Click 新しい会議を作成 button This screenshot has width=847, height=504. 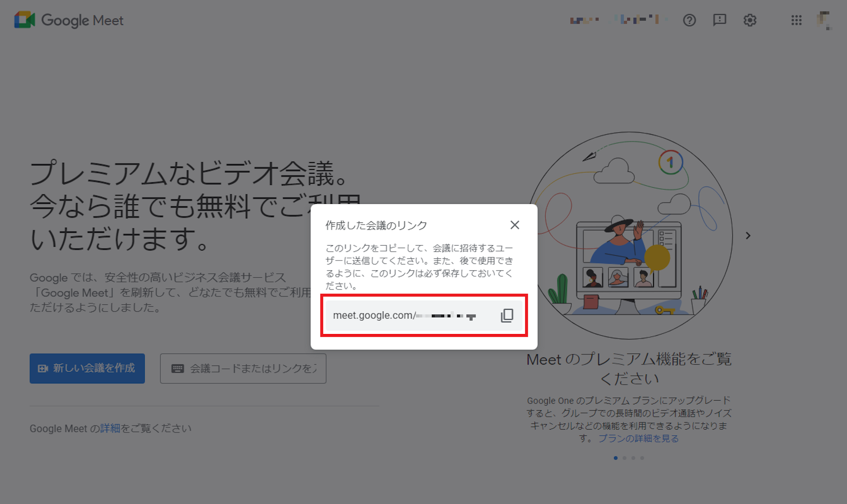pos(87,368)
